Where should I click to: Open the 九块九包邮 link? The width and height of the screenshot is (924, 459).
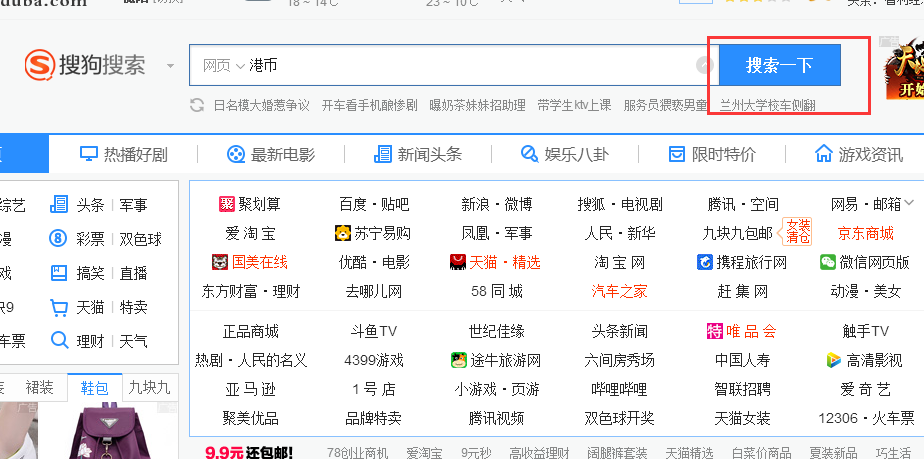738,233
